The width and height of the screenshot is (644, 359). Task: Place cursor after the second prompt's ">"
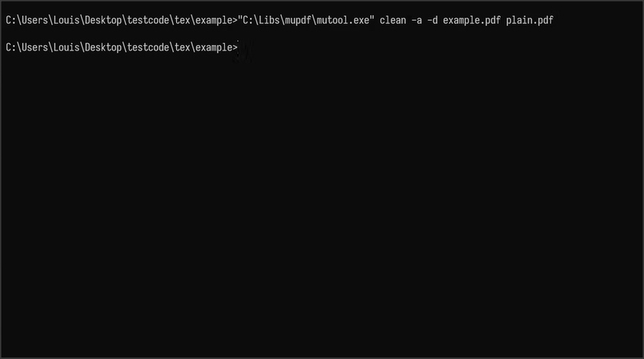pyautogui.click(x=240, y=47)
